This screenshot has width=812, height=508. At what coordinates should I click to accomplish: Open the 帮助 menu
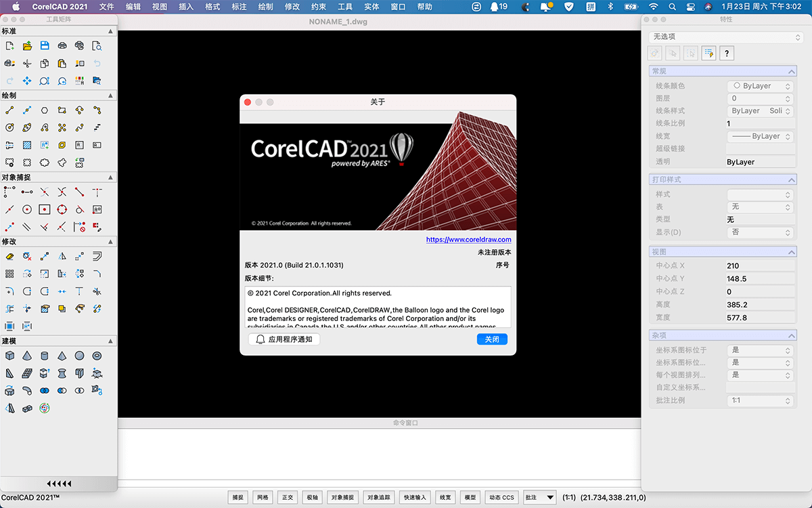click(425, 7)
